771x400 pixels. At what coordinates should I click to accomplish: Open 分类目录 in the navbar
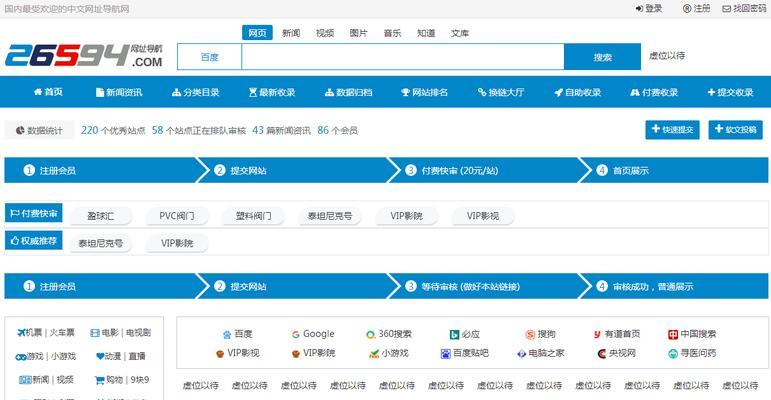(x=196, y=92)
